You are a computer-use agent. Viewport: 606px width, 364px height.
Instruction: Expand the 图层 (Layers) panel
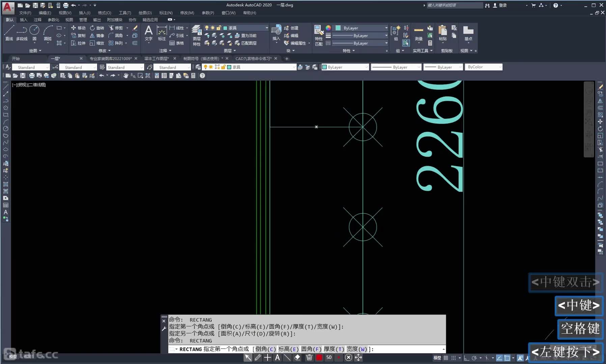[x=230, y=51]
